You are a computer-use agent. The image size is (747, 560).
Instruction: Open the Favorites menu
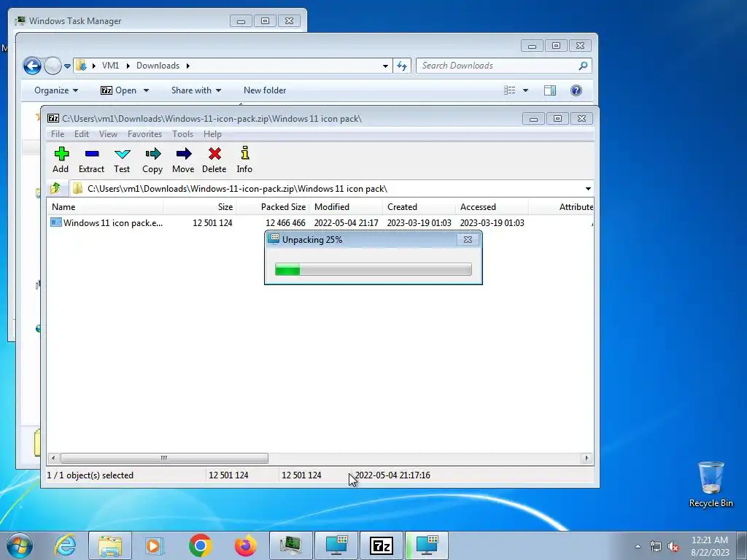pyautogui.click(x=145, y=134)
